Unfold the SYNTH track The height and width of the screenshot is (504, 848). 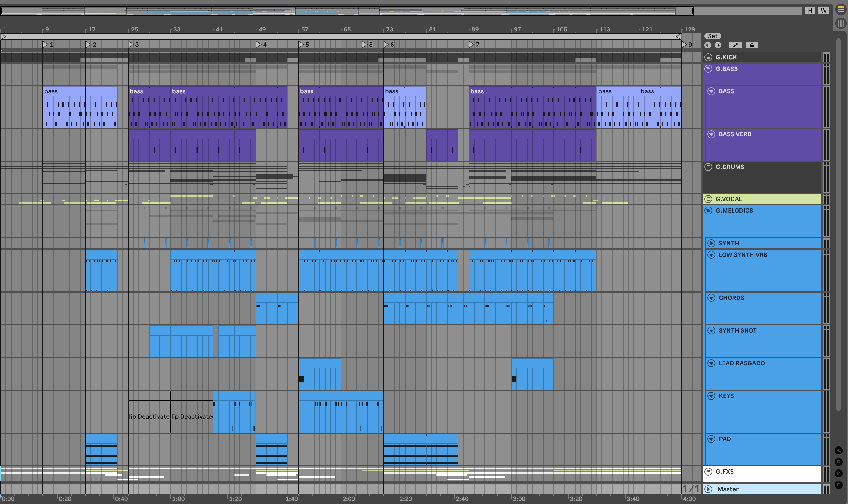[x=711, y=243]
